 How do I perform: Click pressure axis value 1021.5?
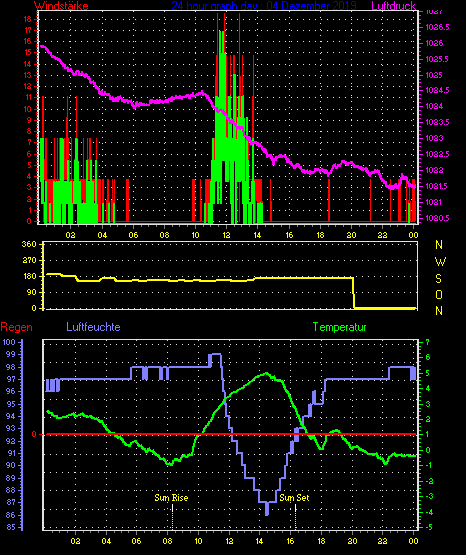point(436,186)
